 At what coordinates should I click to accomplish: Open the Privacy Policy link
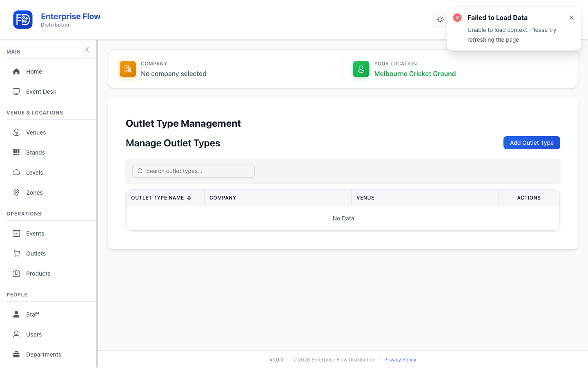400,360
